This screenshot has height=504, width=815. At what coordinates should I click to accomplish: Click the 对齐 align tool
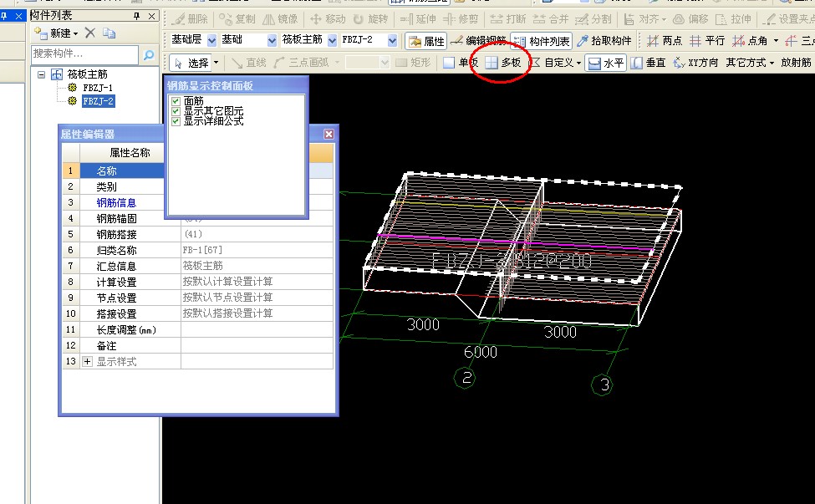point(644,19)
